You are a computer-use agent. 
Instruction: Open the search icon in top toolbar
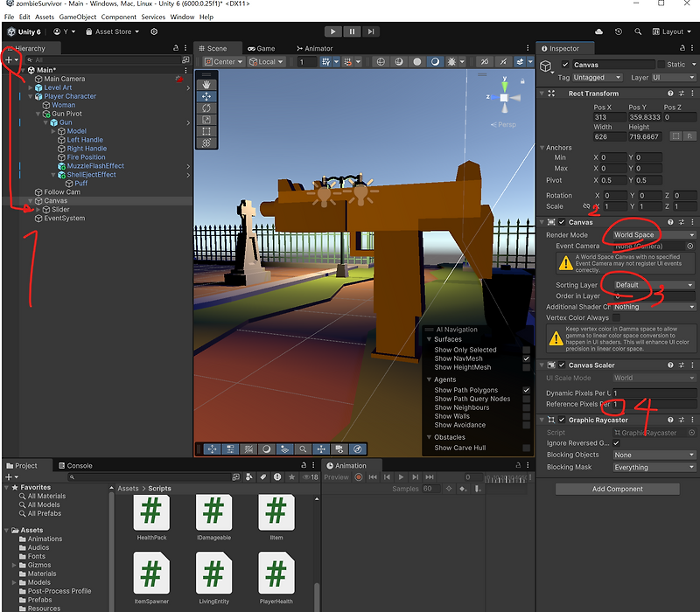(x=638, y=31)
